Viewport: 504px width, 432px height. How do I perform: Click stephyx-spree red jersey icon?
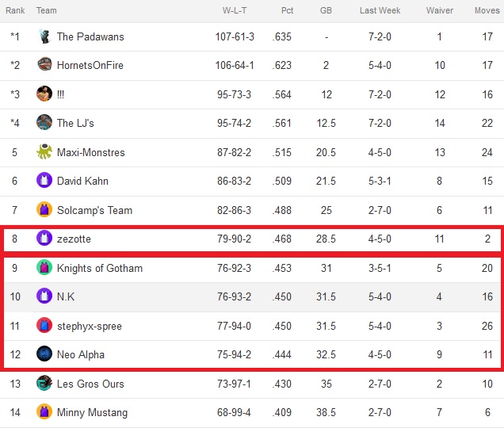pyautogui.click(x=44, y=325)
